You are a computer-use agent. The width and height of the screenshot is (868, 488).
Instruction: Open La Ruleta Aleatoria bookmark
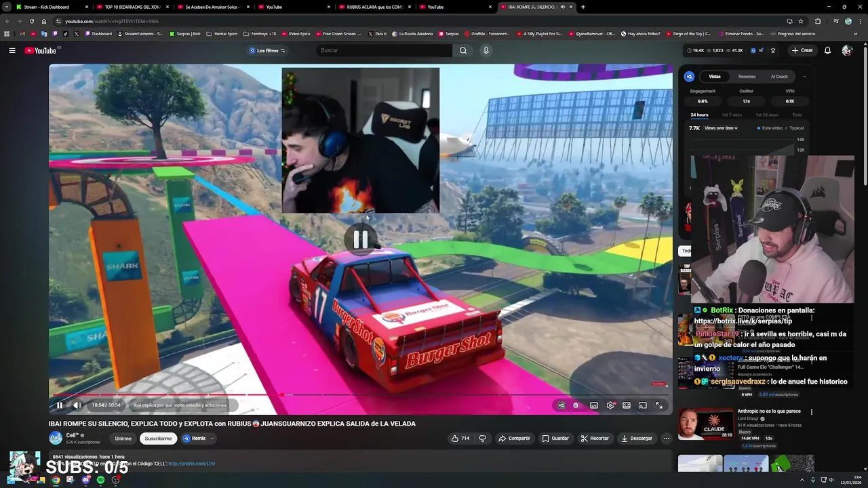[413, 33]
